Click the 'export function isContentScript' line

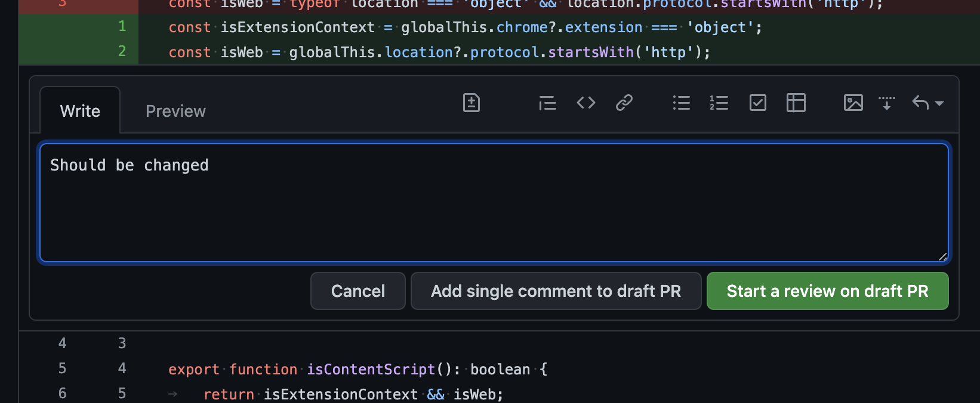click(358, 370)
